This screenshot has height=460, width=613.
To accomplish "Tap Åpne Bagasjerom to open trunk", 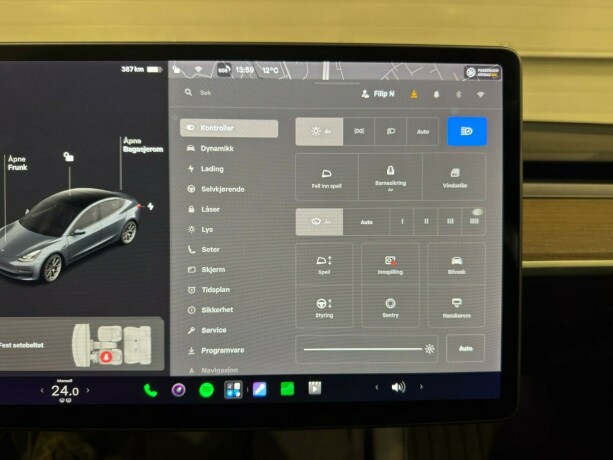I will tap(143, 145).
